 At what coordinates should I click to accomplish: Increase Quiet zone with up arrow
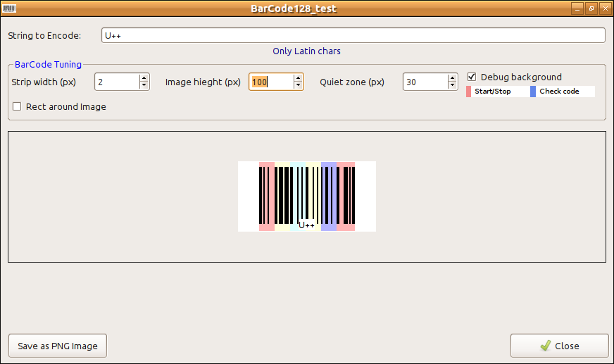pos(453,78)
